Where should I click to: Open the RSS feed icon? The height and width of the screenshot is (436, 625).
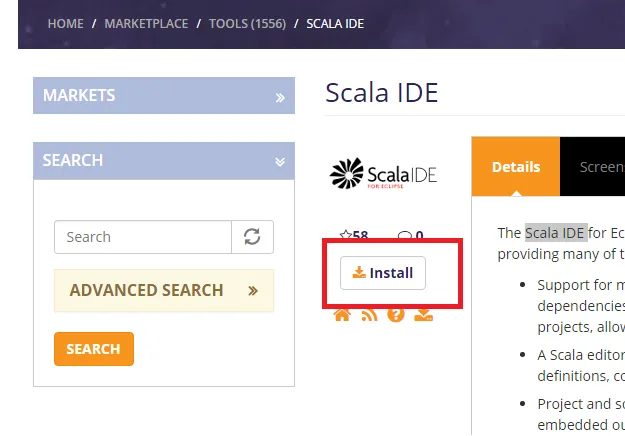(x=369, y=315)
